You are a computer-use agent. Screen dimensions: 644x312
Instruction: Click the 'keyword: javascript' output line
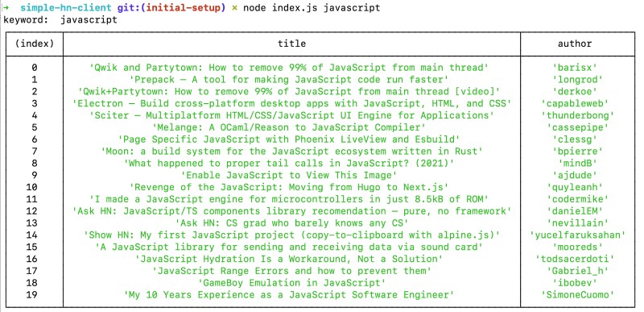tap(60, 19)
